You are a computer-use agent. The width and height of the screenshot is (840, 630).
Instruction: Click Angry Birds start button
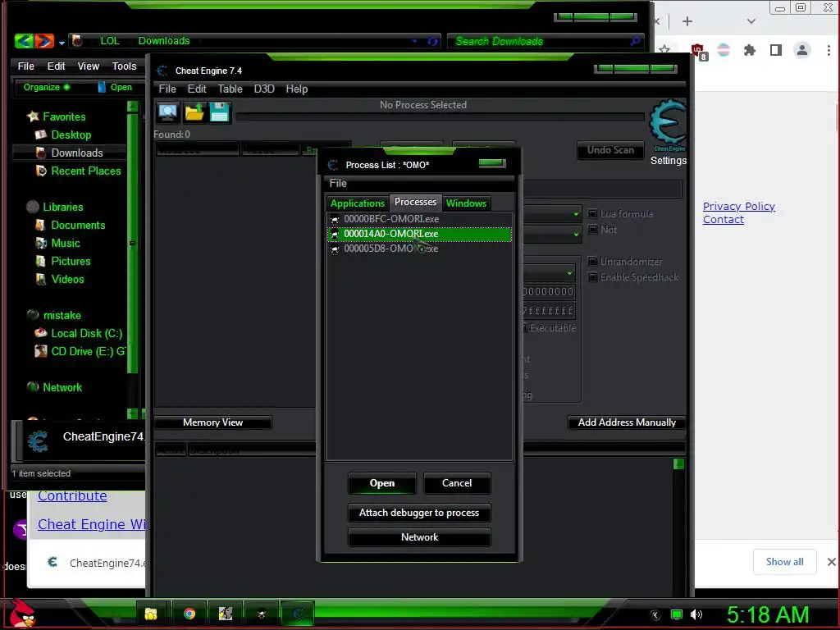pos(21,614)
